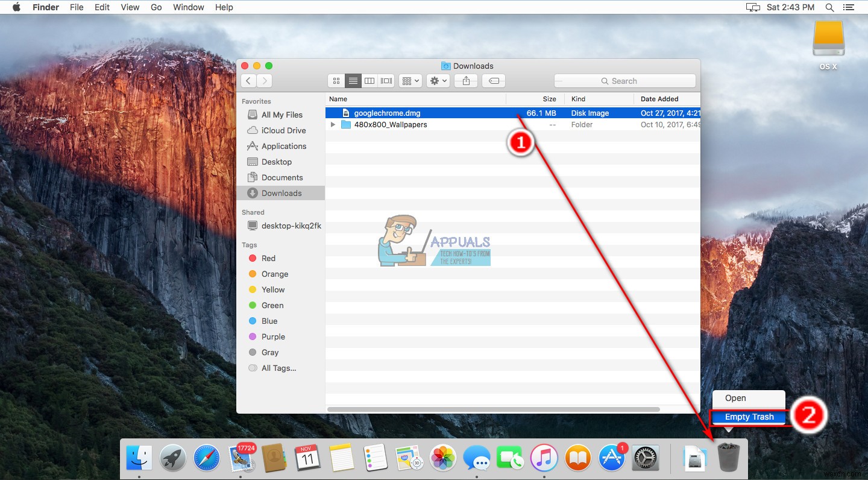Screen dimensions: 868x480
Task: Open Mail from the Dock
Action: [x=241, y=458]
